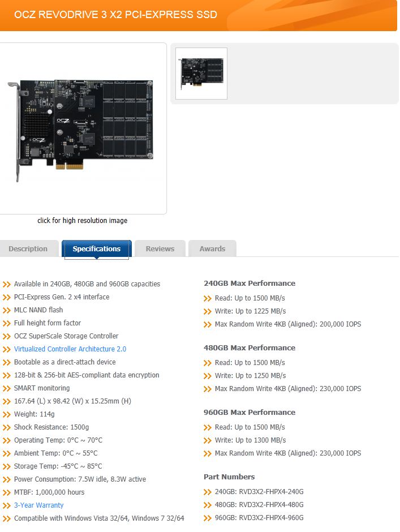Click 'Storage Temp: -45°C ~ 85°C' text

(x=58, y=466)
